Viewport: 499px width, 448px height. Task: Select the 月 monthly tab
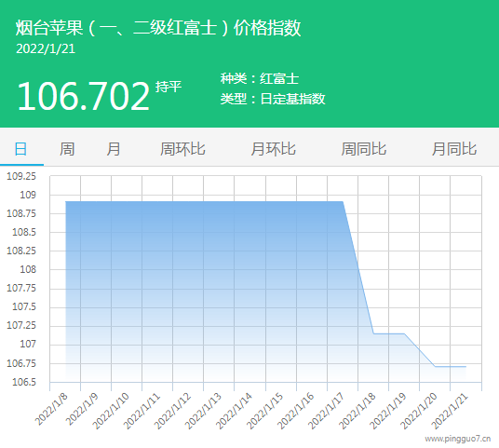tap(114, 149)
